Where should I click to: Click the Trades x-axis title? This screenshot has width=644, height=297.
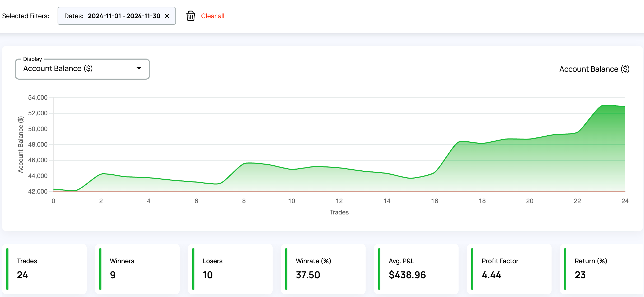(x=339, y=212)
